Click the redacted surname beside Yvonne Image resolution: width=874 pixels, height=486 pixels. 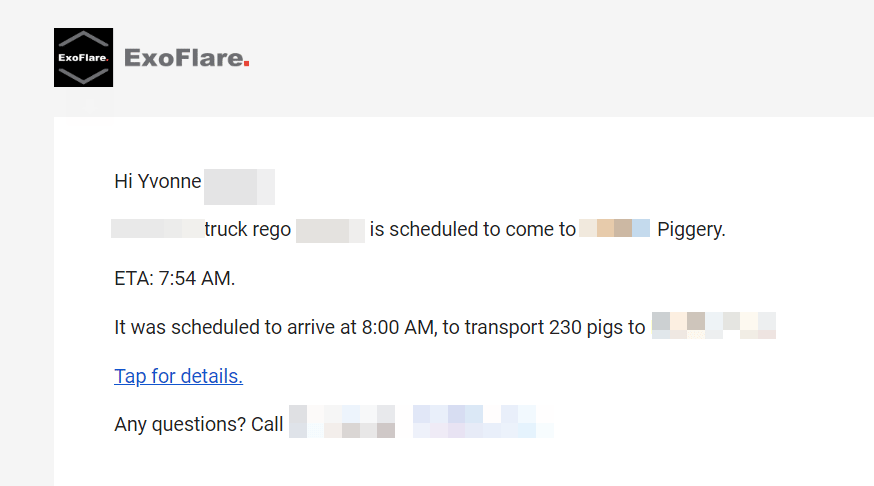[x=239, y=187]
